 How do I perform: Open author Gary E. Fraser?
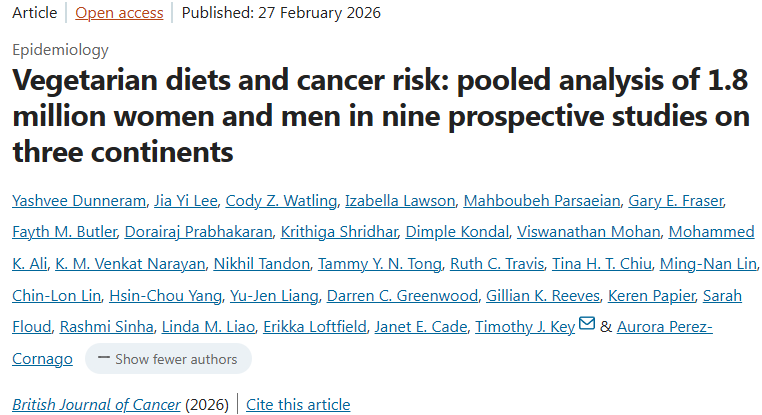[x=675, y=201]
